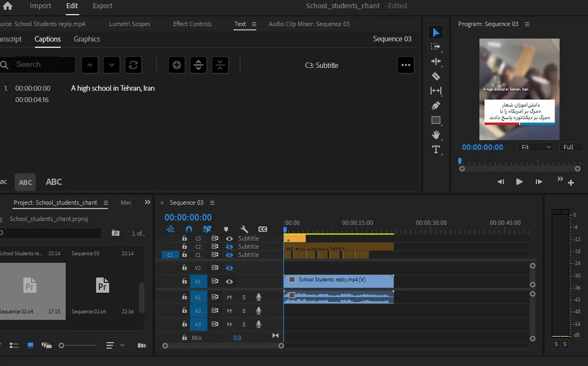Switch to the Graphics tab
Image resolution: width=588 pixels, height=366 pixels.
click(87, 39)
